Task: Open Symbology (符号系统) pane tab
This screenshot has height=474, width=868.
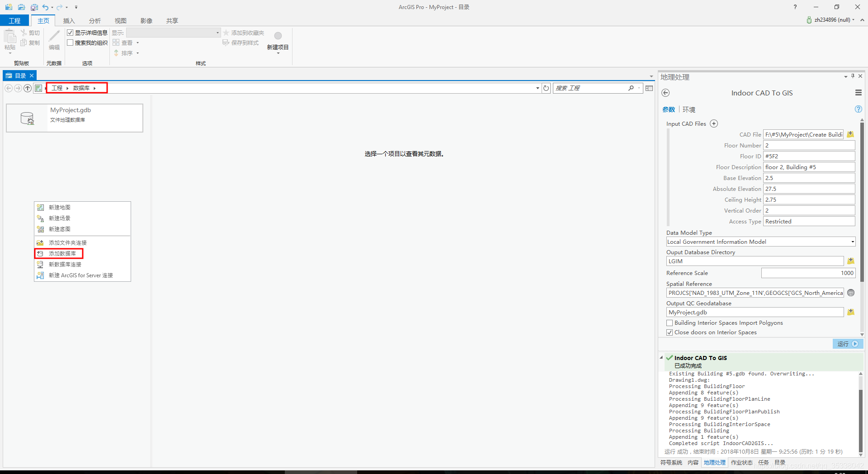Action: pyautogui.click(x=671, y=463)
